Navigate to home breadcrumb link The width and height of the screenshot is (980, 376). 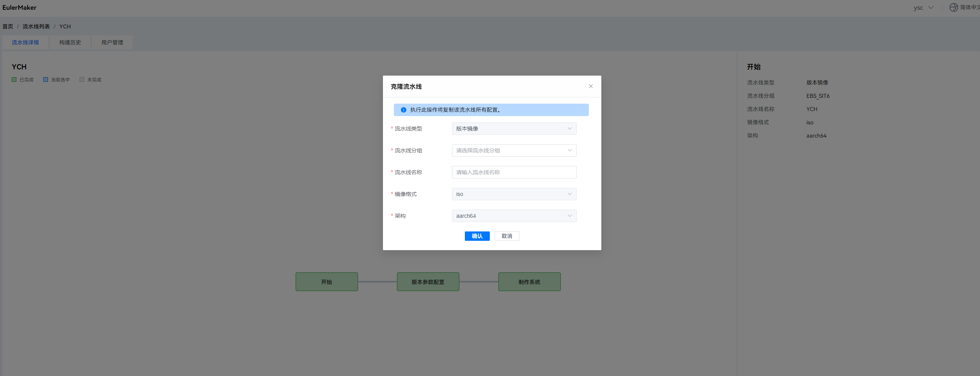(8, 26)
